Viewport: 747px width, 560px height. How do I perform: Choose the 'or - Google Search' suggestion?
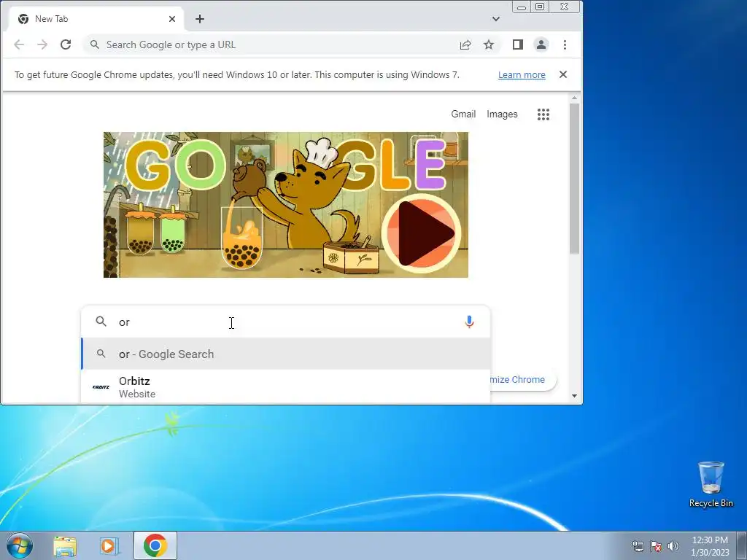pos(286,354)
